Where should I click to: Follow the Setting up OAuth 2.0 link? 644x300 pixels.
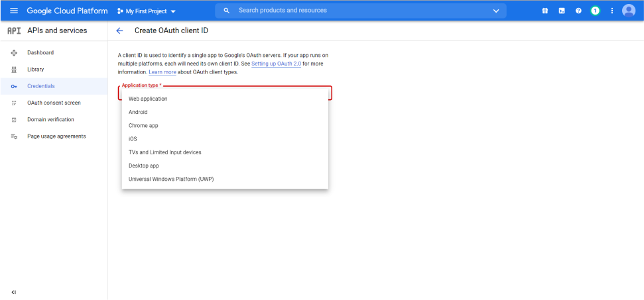click(x=276, y=64)
